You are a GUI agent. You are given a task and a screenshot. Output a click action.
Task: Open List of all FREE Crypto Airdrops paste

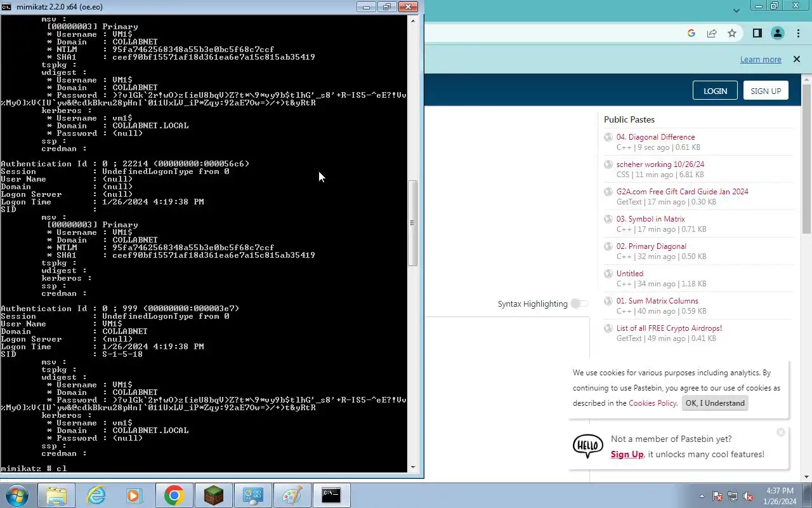(669, 328)
